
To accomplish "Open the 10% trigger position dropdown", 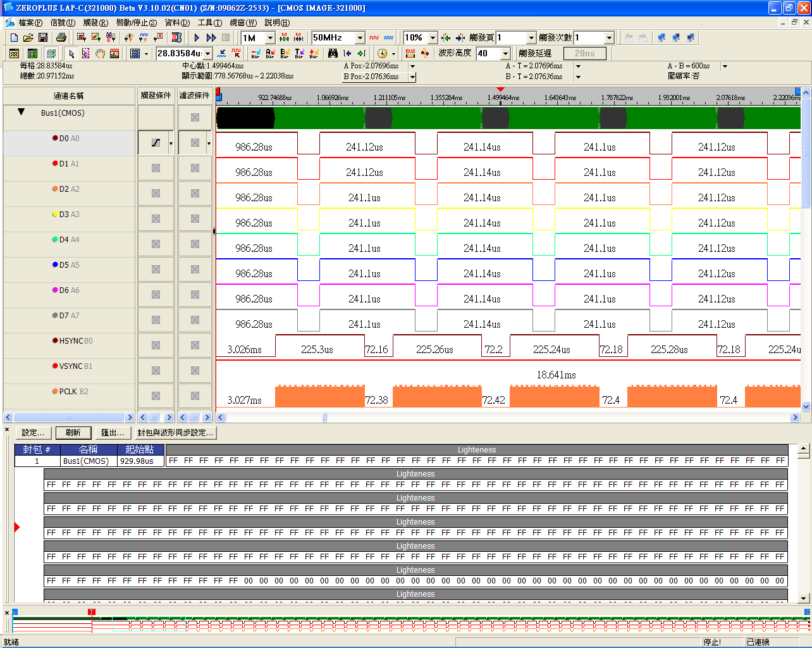I will coord(433,38).
